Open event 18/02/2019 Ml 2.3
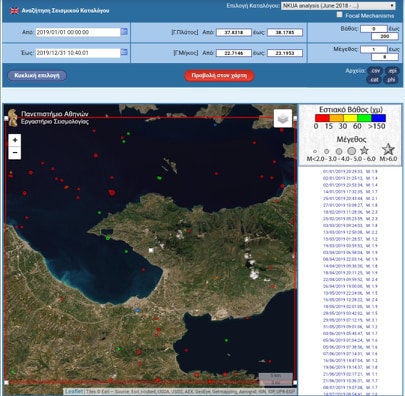The width and height of the screenshot is (405, 396). tap(350, 212)
